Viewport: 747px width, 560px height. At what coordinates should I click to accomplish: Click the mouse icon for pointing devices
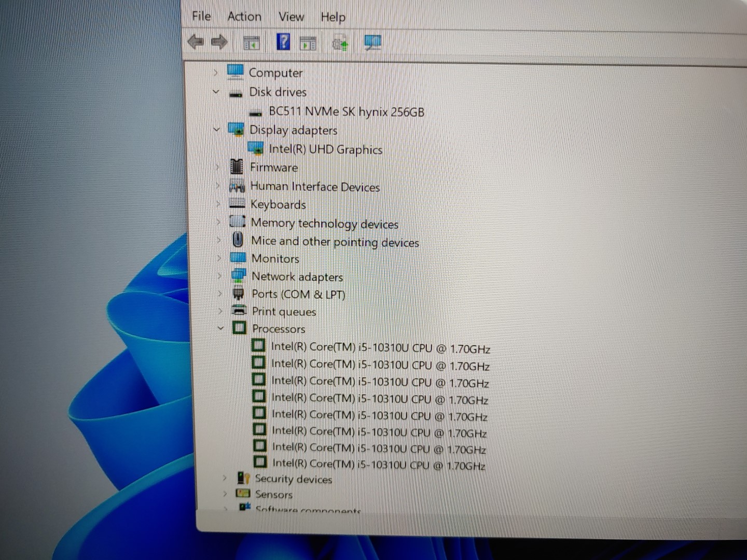[x=238, y=240]
